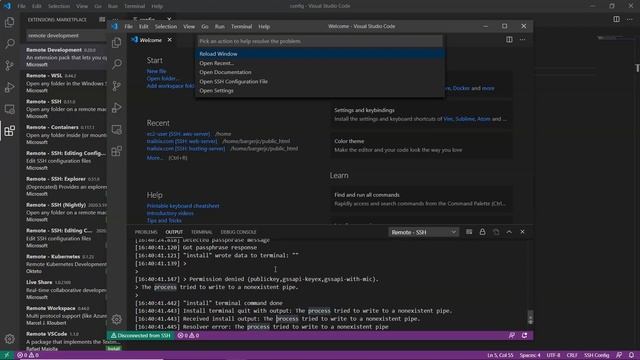Click feedback icon in front window status bar
The width and height of the screenshot is (640, 360).
coord(511,336)
